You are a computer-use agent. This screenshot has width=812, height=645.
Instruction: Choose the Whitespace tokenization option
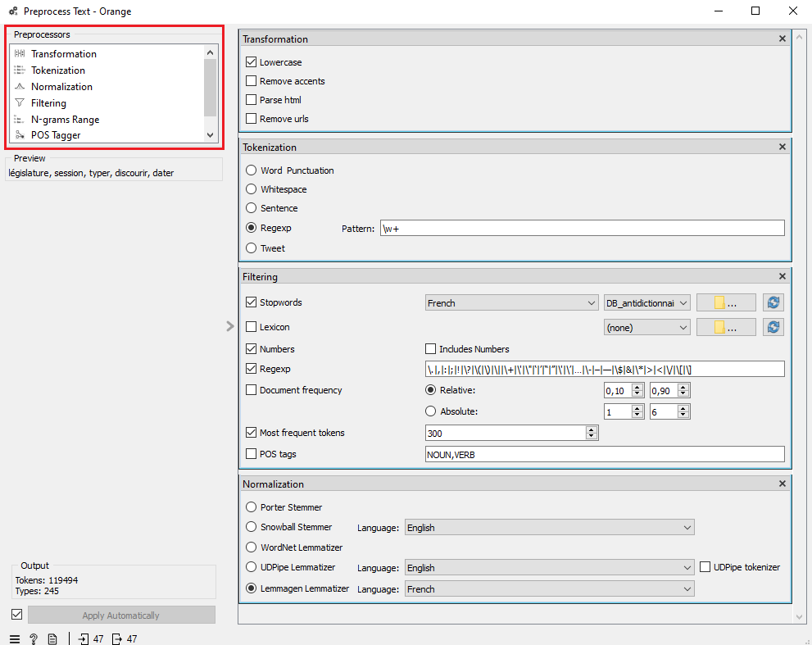[x=252, y=189]
